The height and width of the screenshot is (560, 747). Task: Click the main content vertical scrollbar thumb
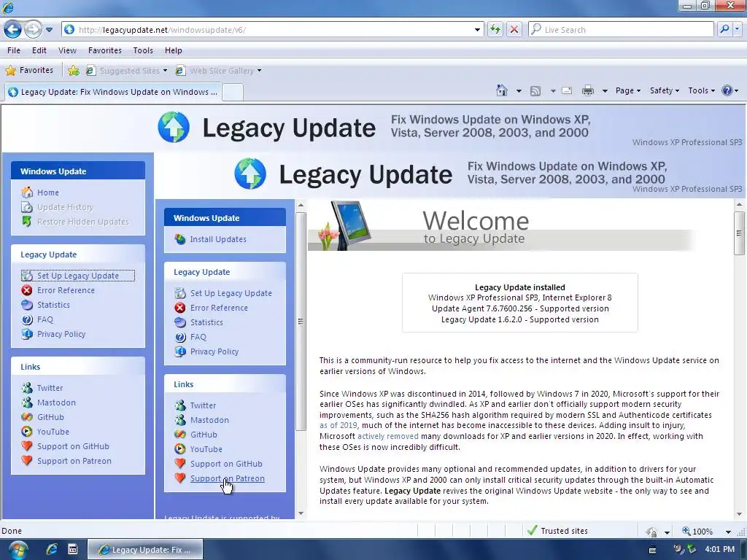(x=740, y=233)
